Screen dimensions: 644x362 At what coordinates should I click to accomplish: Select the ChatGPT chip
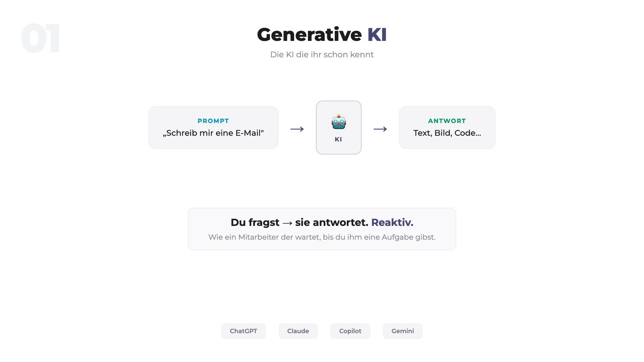coord(244,331)
